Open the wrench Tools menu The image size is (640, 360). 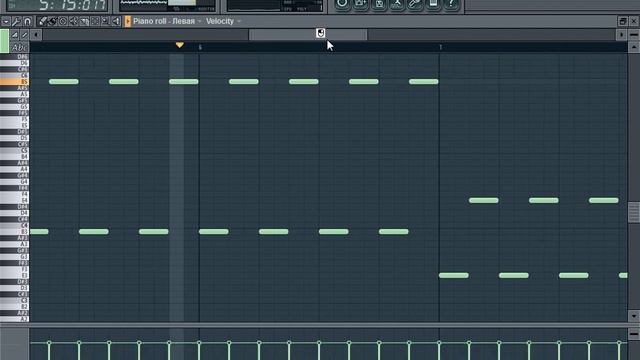[17, 21]
